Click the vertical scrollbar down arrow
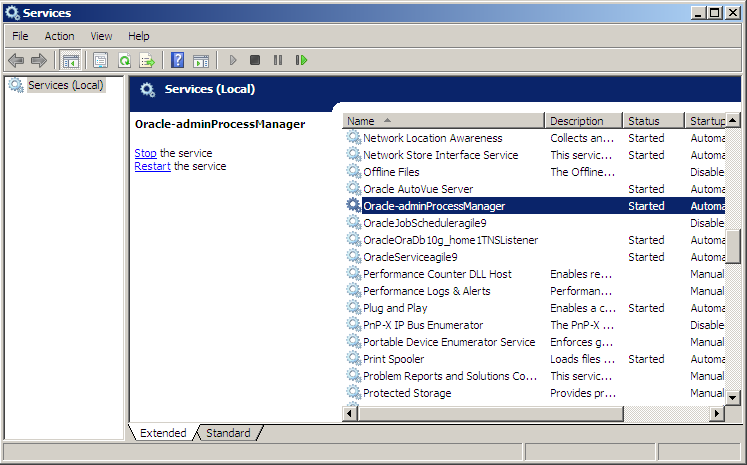The width and height of the screenshot is (747, 465). point(733,396)
